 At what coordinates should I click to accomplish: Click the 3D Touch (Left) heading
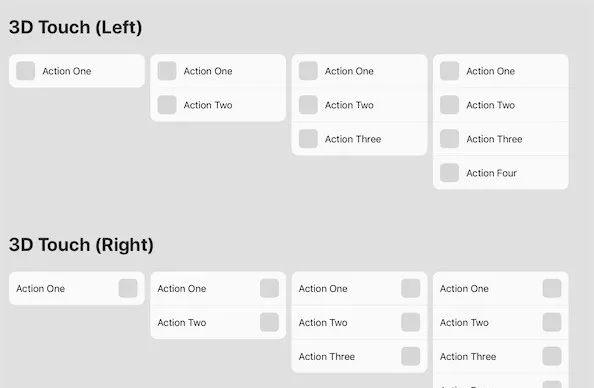point(75,27)
